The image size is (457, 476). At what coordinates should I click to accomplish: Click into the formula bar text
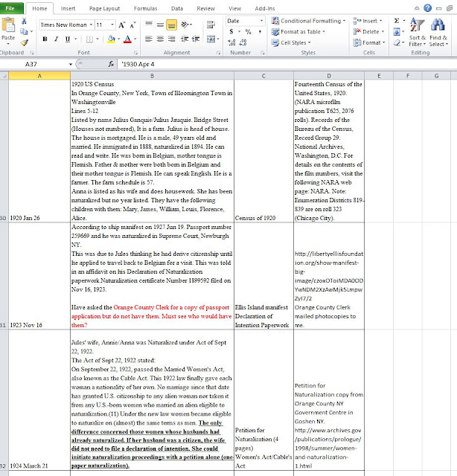pyautogui.click(x=286, y=64)
